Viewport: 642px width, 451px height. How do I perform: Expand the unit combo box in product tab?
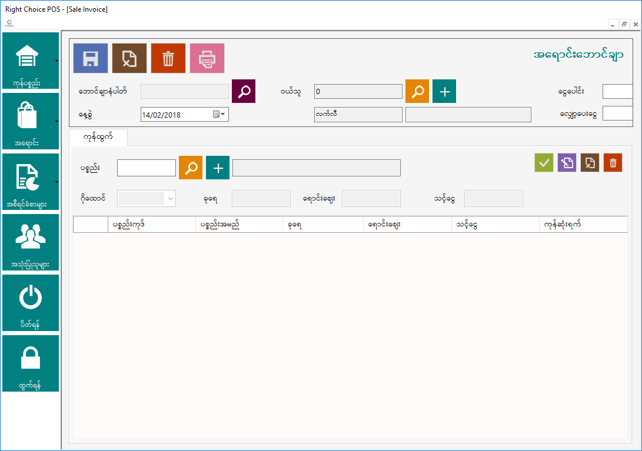170,198
